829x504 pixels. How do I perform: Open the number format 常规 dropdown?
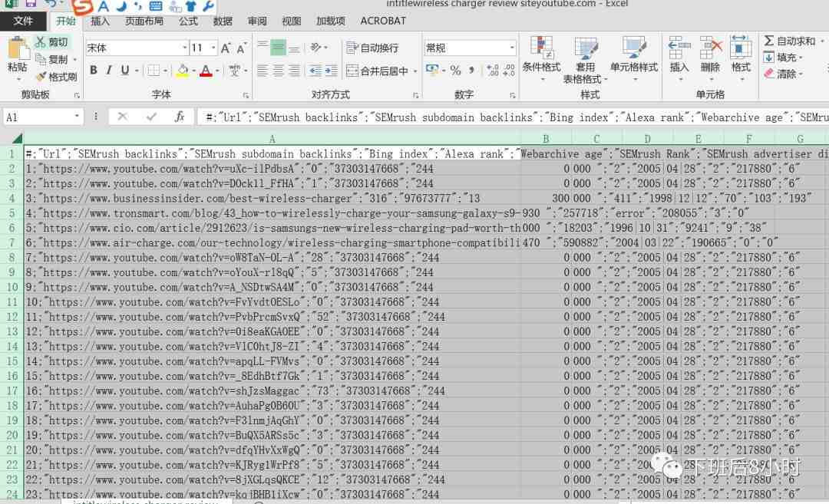(x=512, y=48)
